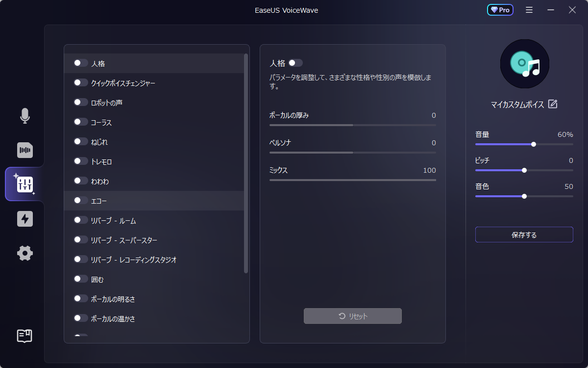The image size is (588, 368).
Task: Click the 保存する button
Action: 524,235
